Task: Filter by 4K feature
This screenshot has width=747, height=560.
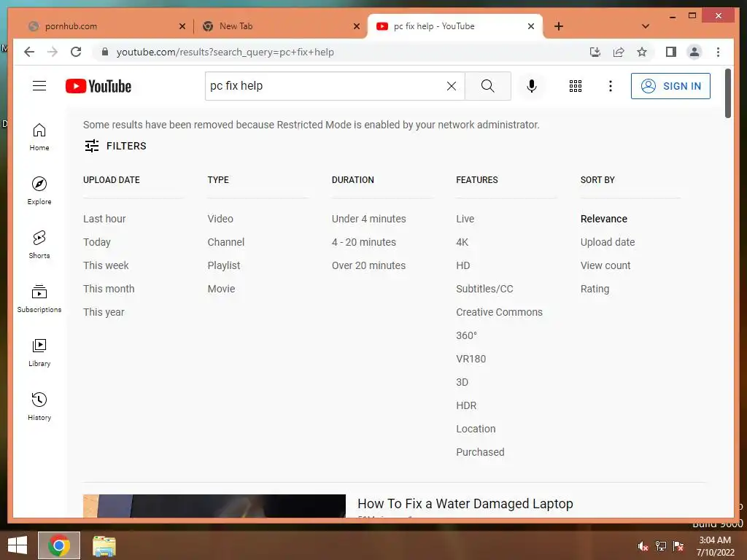Action: point(462,242)
